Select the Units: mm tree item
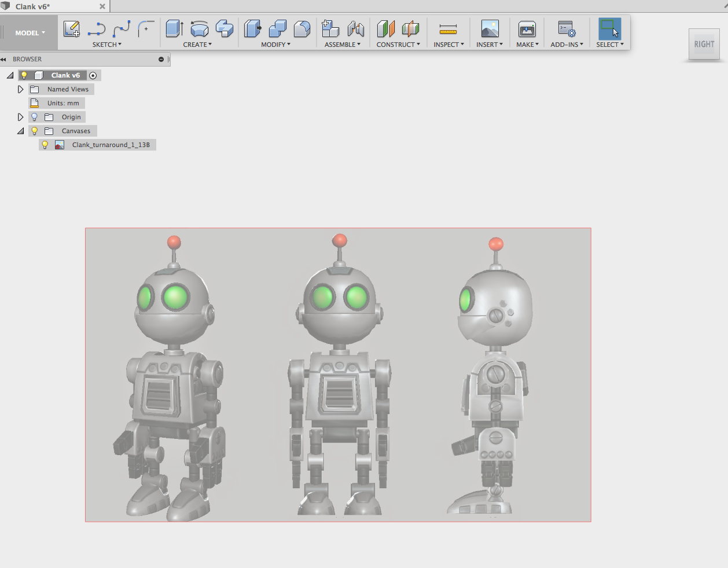728x568 pixels. pyautogui.click(x=63, y=103)
